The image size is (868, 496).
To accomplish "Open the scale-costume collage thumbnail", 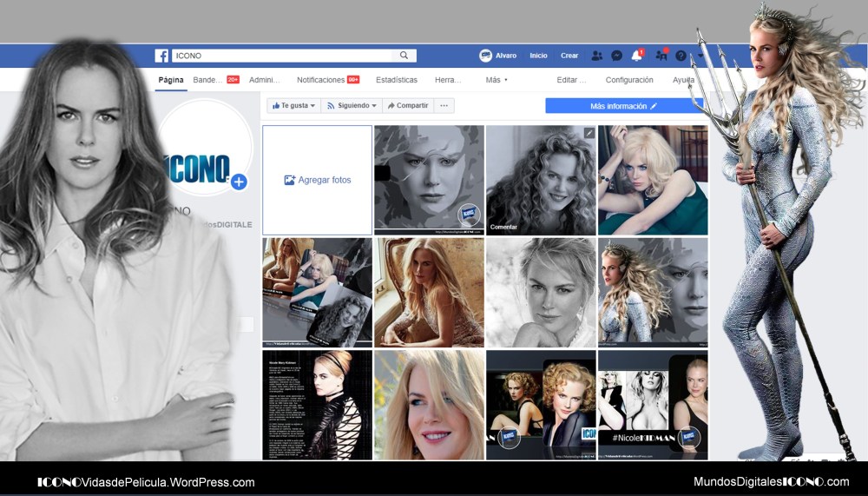I will [654, 293].
